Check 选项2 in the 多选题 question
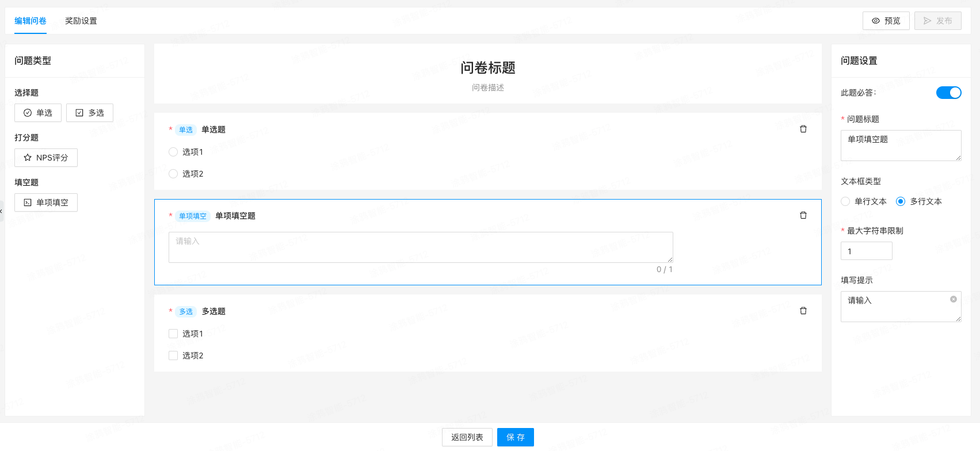Viewport: 980px width, 451px height. pos(173,356)
